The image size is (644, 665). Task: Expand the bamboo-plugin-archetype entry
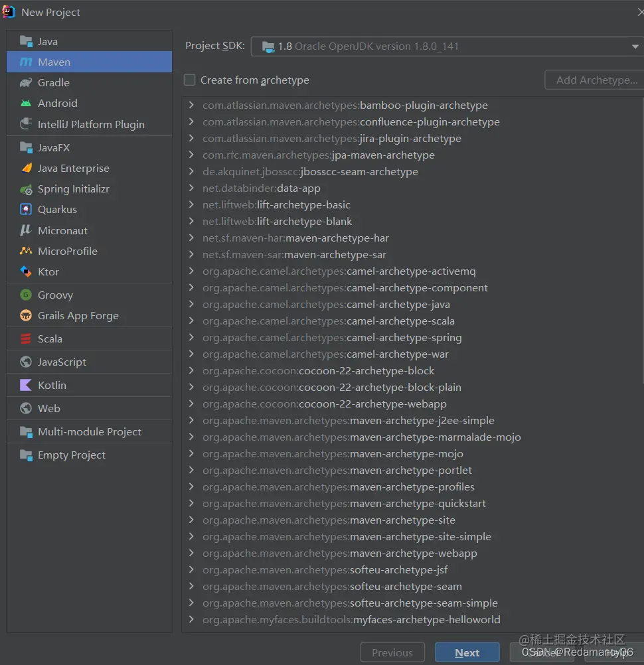pyautogui.click(x=191, y=105)
